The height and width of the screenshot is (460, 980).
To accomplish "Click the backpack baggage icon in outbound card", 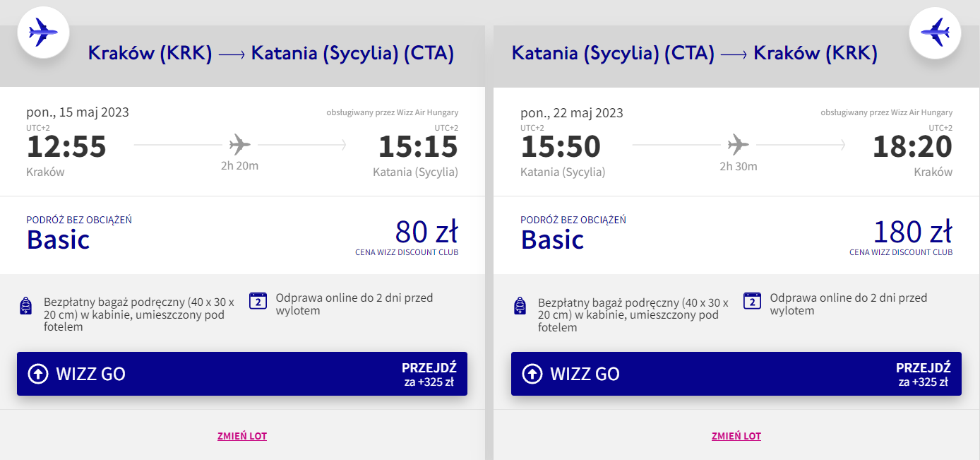I will [x=26, y=306].
